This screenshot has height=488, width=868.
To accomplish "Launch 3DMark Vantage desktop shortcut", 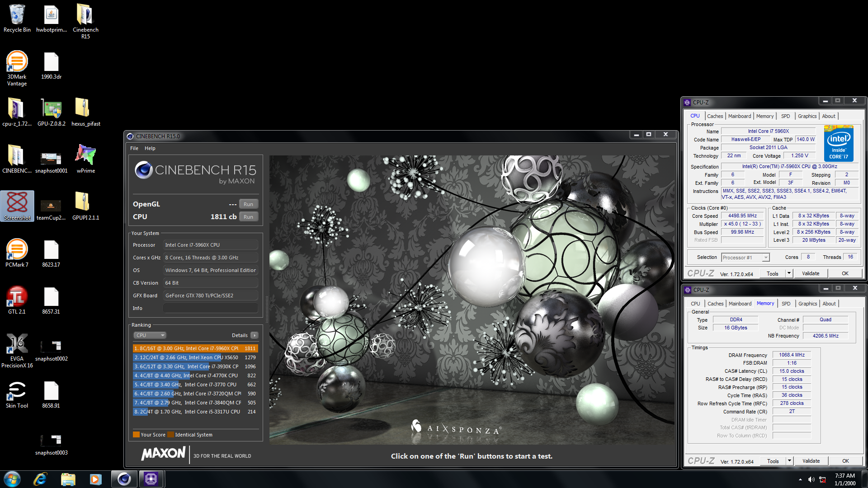I will pos(17,68).
